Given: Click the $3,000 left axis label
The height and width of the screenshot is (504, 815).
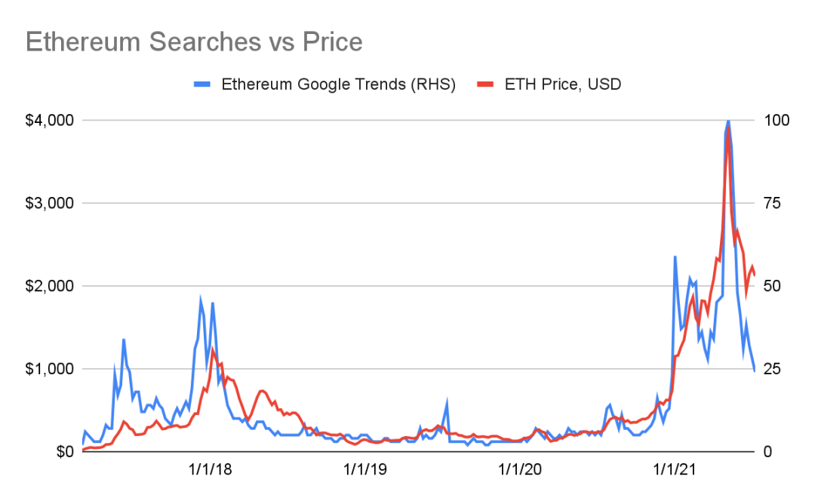Looking at the screenshot, I should point(49,203).
